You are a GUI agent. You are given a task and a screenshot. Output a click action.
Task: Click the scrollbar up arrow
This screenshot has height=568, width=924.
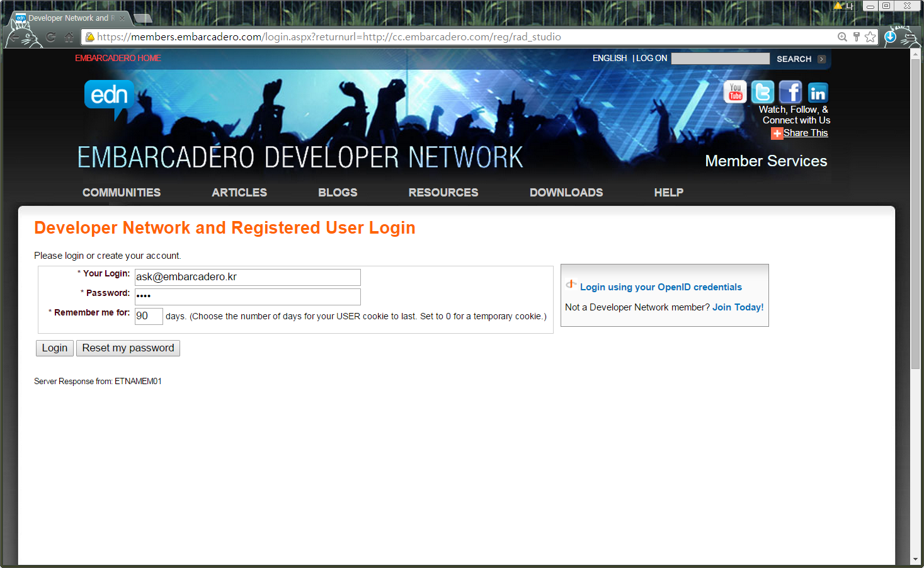coord(916,54)
